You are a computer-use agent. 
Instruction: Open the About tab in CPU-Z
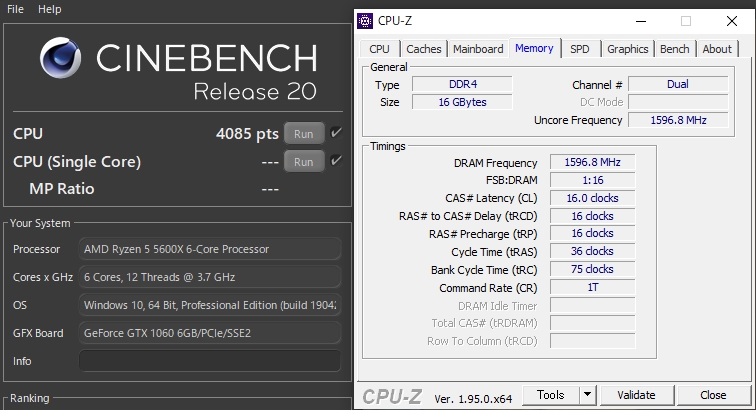click(717, 49)
